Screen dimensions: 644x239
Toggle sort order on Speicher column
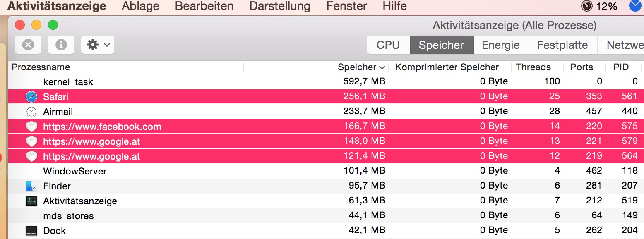(x=361, y=67)
